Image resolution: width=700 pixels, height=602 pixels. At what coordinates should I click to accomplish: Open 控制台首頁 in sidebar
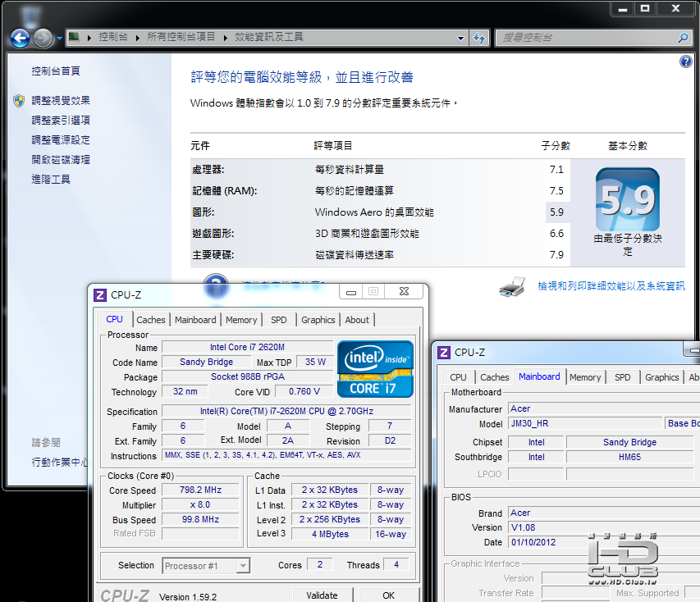(56, 71)
